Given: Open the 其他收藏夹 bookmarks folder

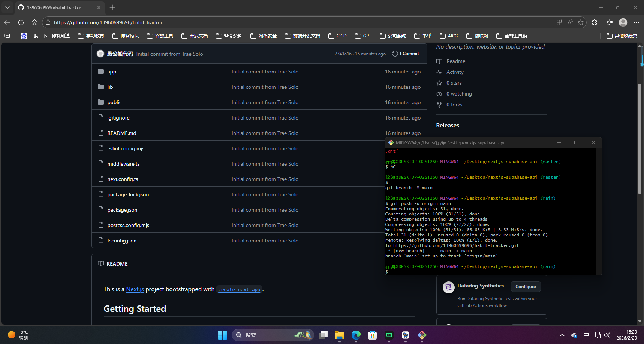Looking at the screenshot, I should coord(622,36).
